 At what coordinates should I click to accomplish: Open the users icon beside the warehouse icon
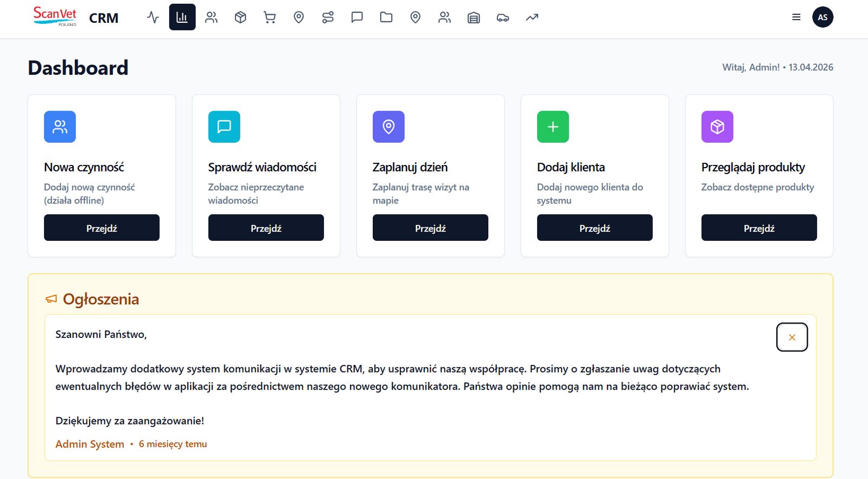tap(445, 17)
